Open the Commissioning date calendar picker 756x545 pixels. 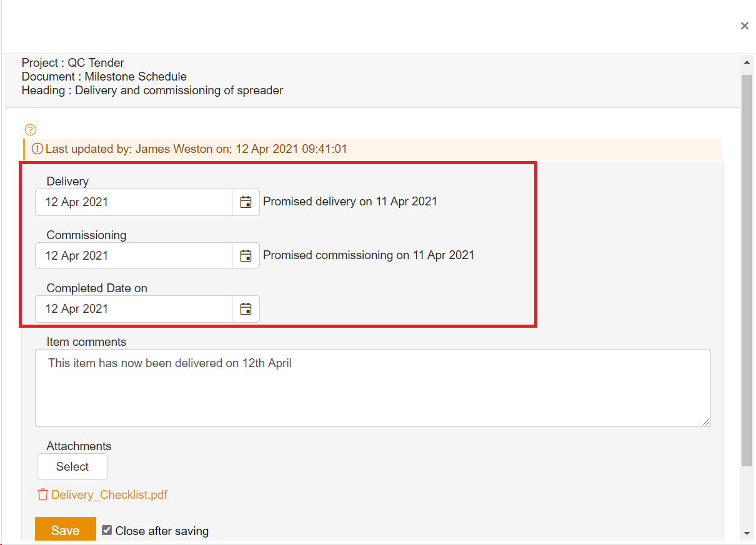tap(246, 256)
